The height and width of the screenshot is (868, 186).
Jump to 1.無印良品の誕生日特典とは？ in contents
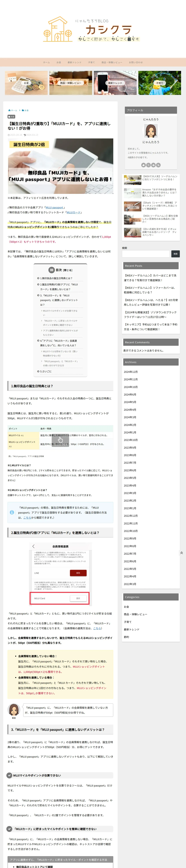click(56, 278)
